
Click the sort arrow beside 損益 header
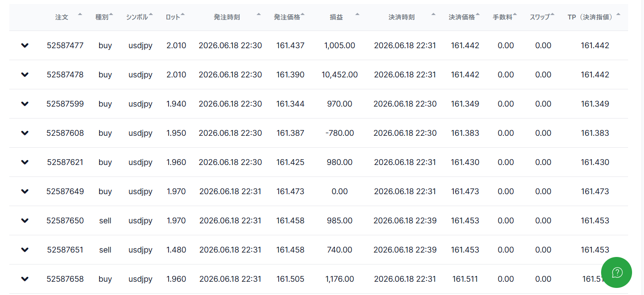[357, 15]
